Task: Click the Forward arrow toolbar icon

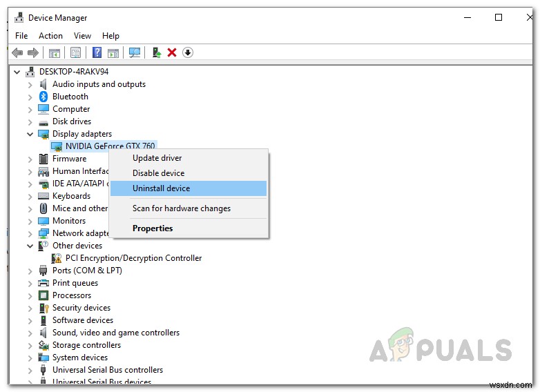Action: pyautogui.click(x=32, y=52)
